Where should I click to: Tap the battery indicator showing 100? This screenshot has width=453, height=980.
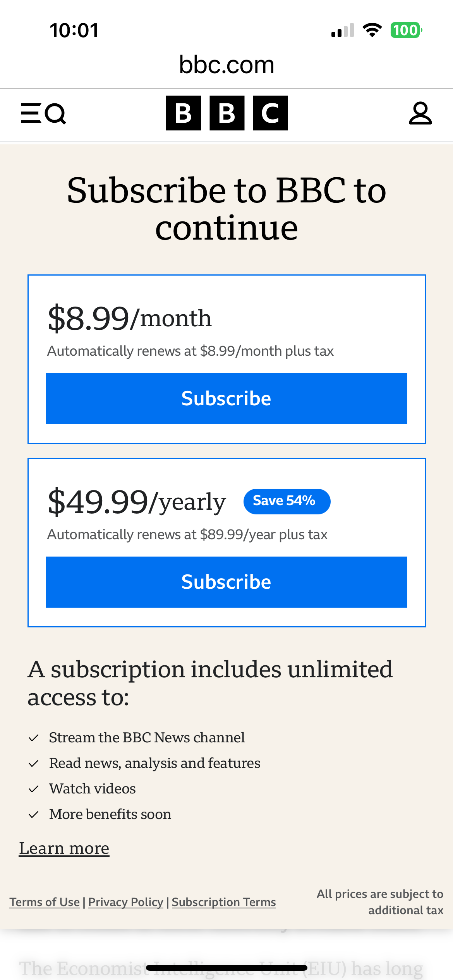[x=406, y=30]
